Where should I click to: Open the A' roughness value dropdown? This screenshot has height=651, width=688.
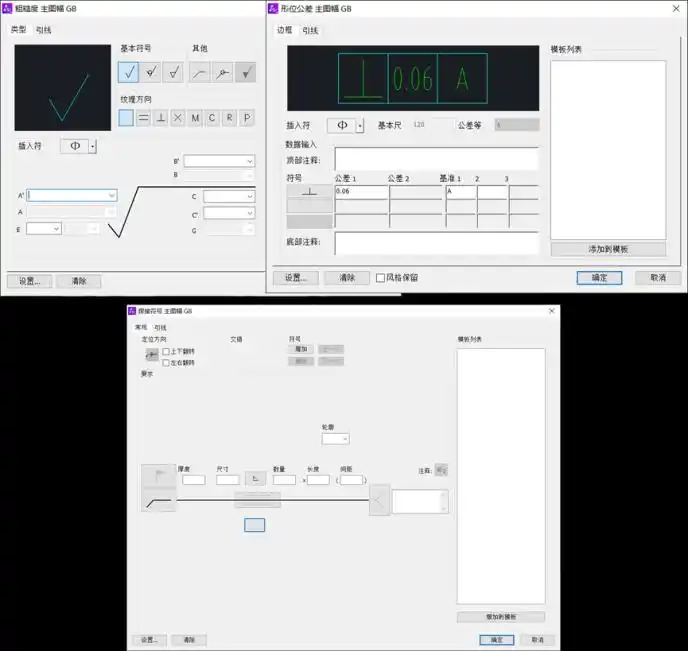(111, 196)
